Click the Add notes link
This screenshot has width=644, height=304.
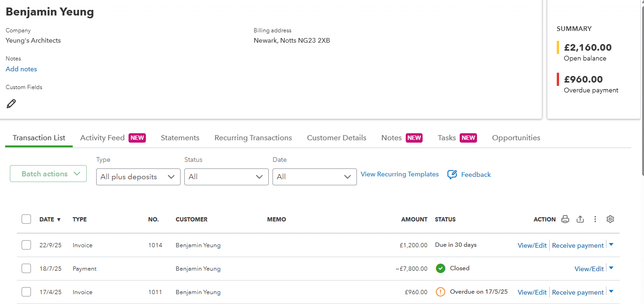tap(21, 69)
